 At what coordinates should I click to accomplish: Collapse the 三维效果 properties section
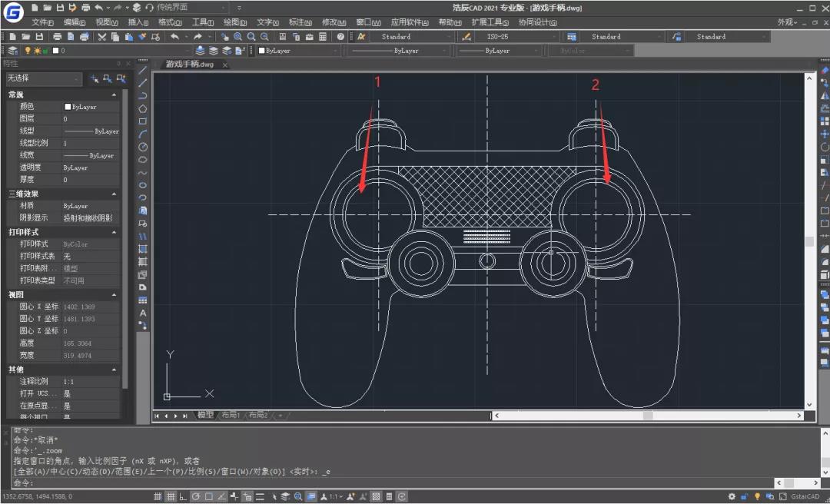tap(114, 194)
